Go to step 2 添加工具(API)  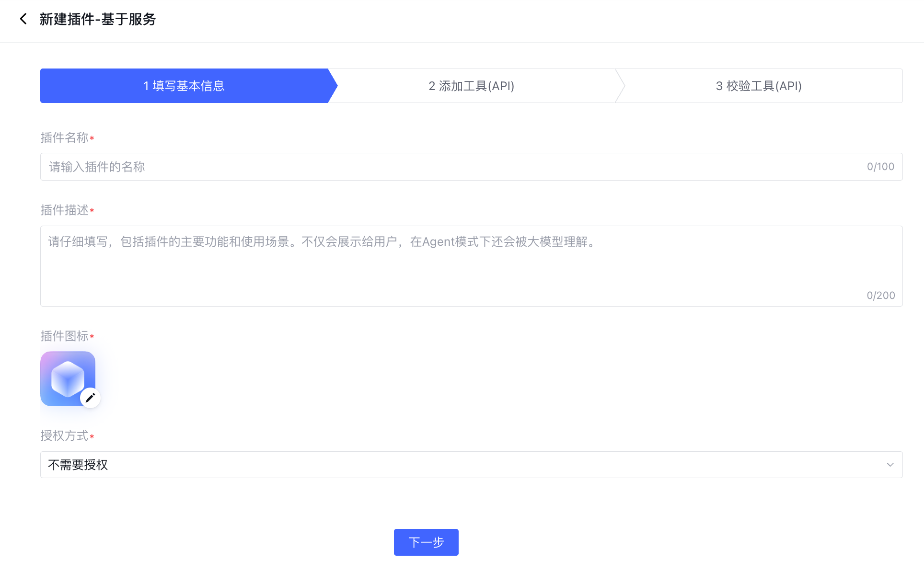(x=471, y=86)
